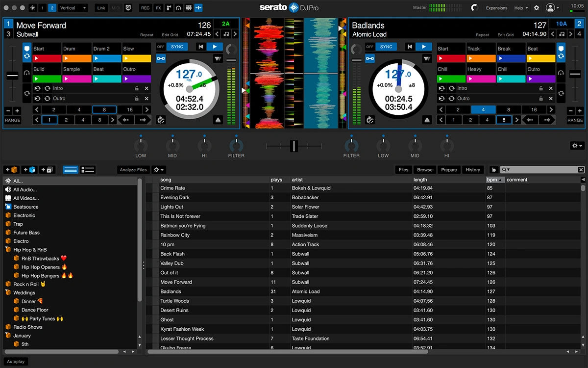Viewport: 588px width, 368px height.
Task: Open search field filter dropdown
Action: [x=506, y=170]
